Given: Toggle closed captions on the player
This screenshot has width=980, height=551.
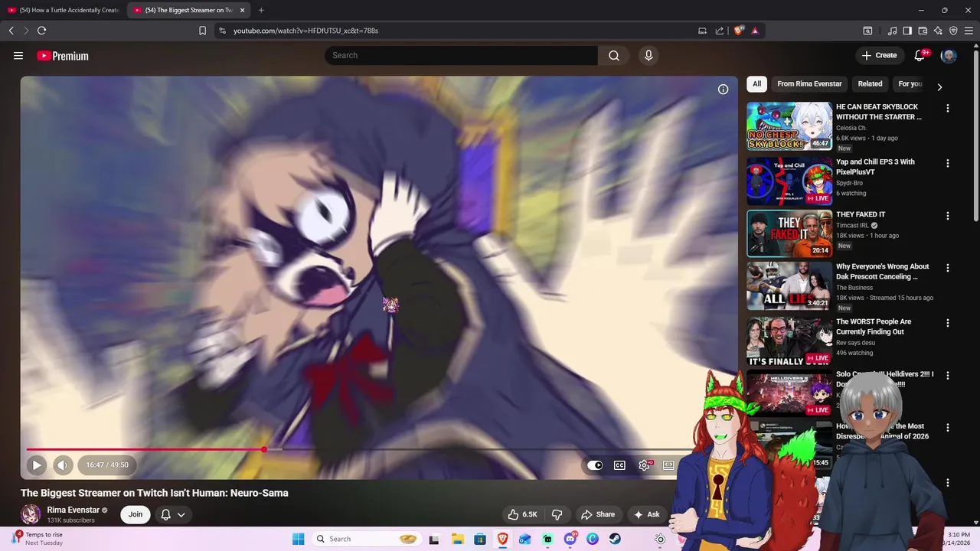Looking at the screenshot, I should click(619, 465).
